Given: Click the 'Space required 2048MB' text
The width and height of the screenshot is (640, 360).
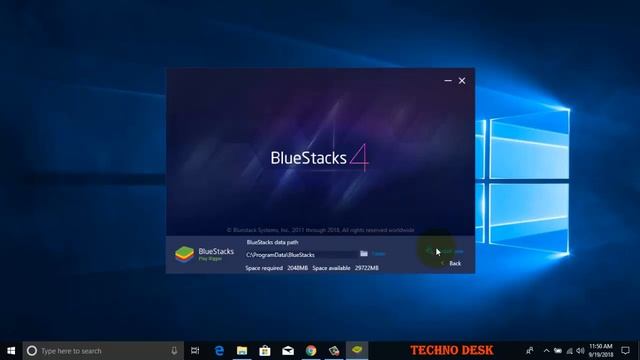Looking at the screenshot, I should click(x=276, y=268).
